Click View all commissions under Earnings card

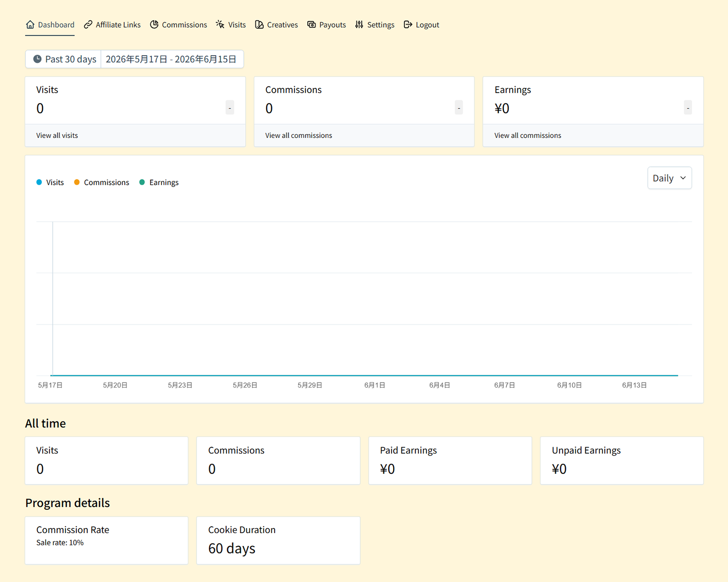528,135
